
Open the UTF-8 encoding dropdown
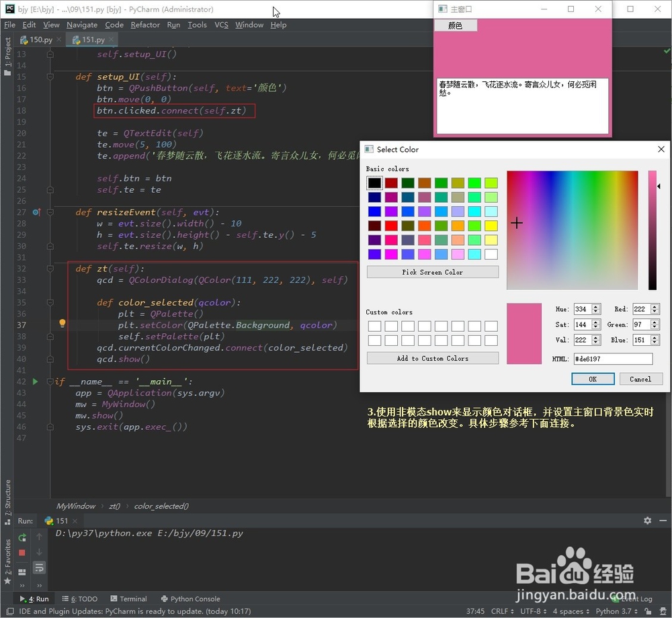(534, 611)
